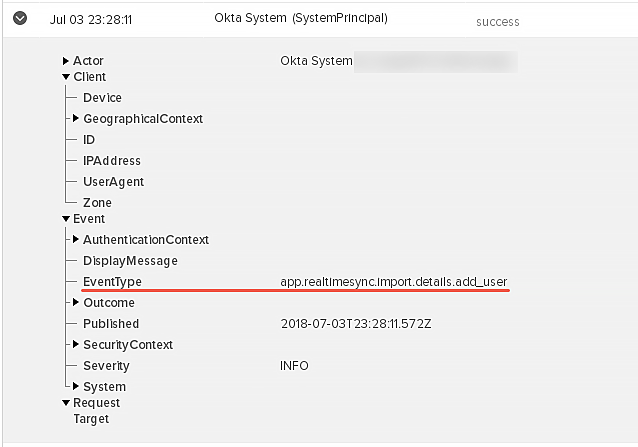Collapse the Client section
Screen dimensions: 638x447
66,76
